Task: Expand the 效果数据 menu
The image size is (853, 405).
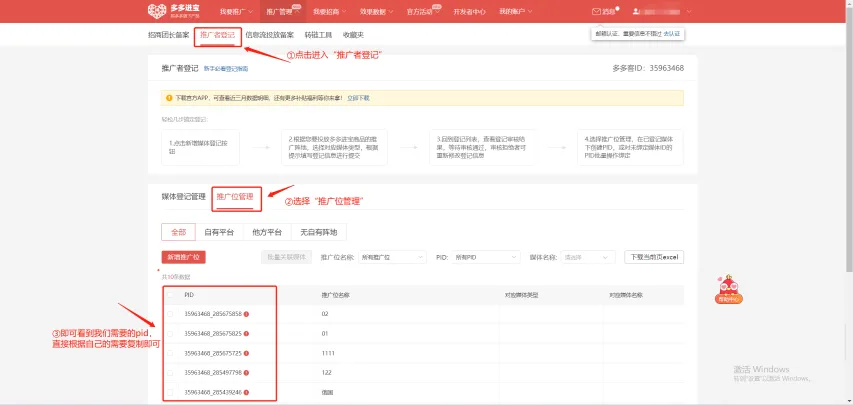Action: [x=376, y=11]
